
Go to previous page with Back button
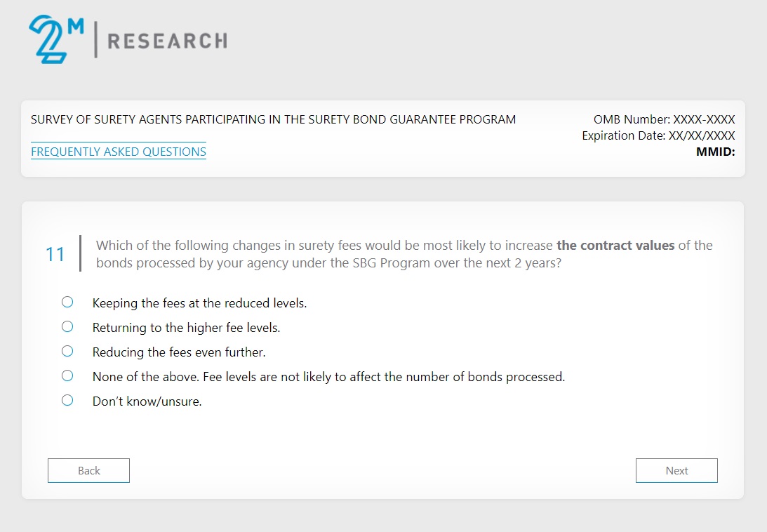[x=88, y=471]
